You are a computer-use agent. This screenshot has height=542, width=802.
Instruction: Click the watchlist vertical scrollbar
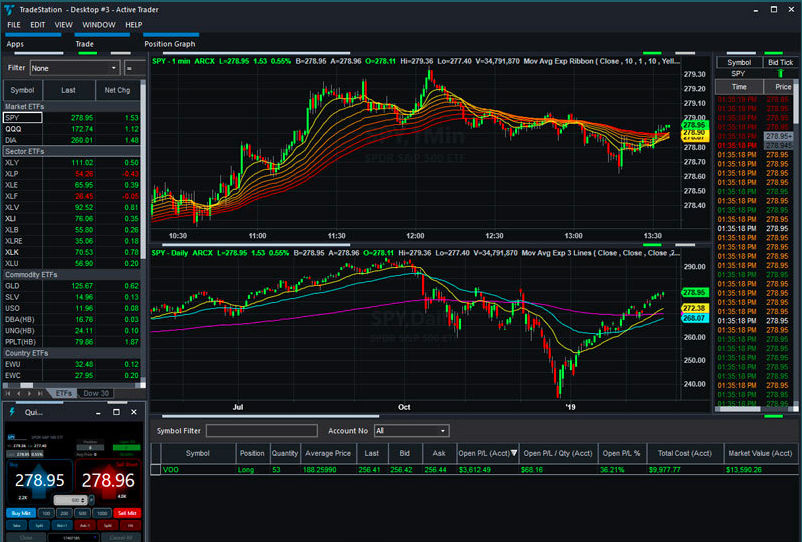(x=143, y=230)
